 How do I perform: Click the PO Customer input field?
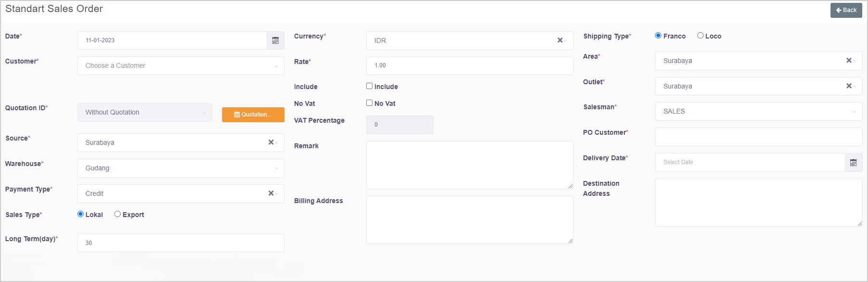(x=758, y=137)
